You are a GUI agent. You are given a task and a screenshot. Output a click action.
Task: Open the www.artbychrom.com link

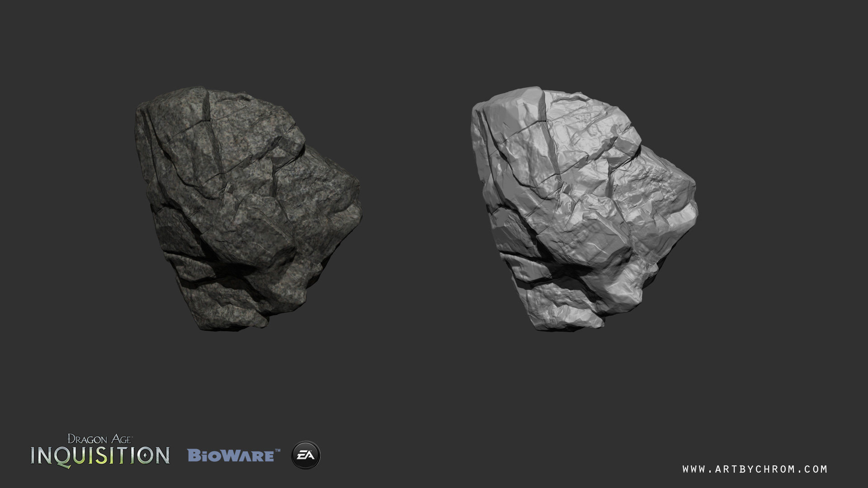(755, 469)
